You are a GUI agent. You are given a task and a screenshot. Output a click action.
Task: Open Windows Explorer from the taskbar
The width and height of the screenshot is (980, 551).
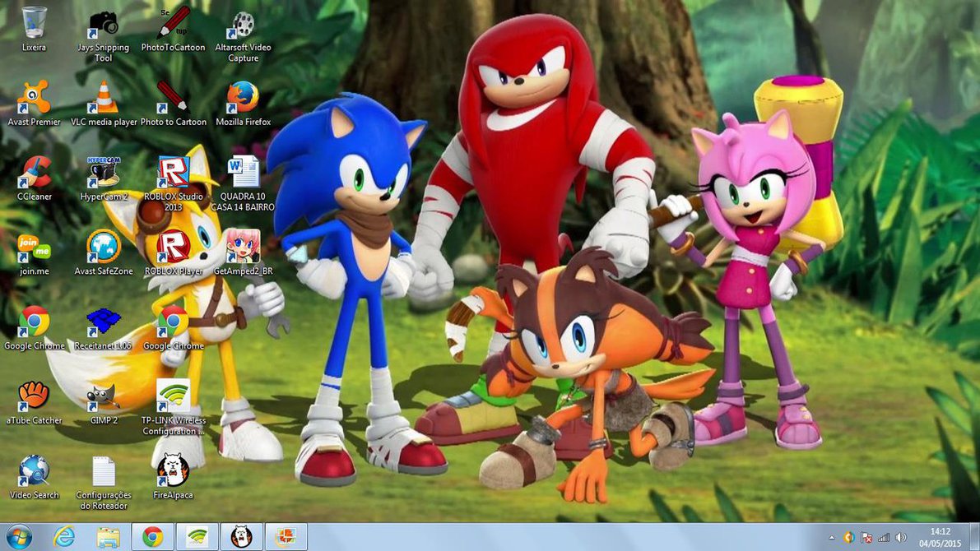tap(108, 537)
